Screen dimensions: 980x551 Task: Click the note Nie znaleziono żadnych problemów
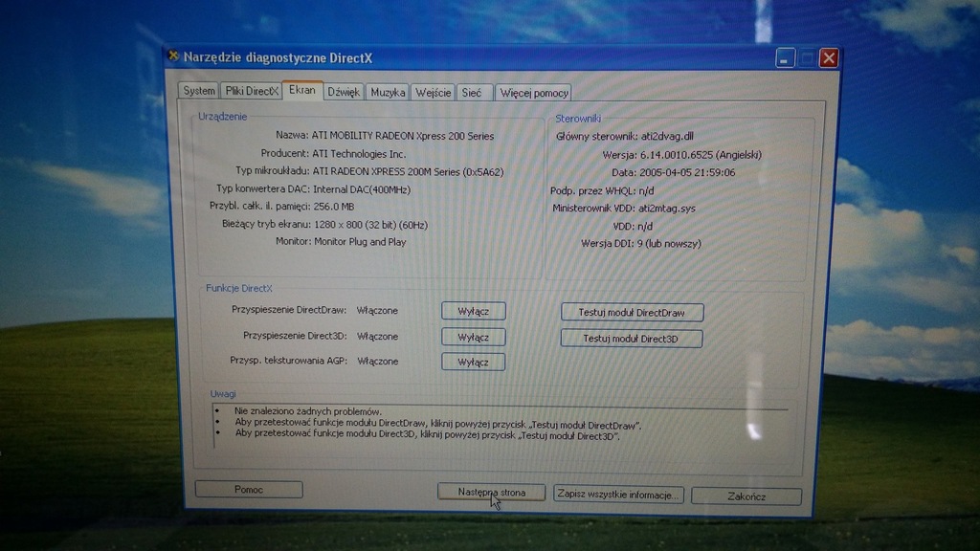point(307,411)
